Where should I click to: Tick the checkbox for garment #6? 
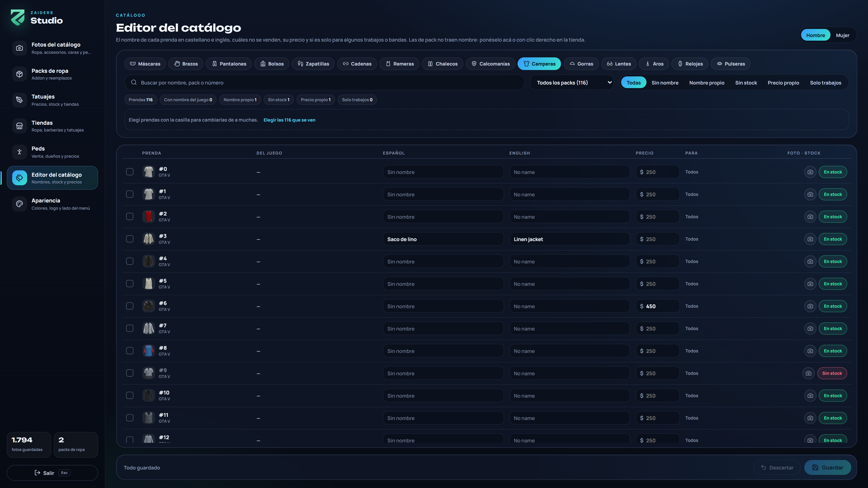(130, 306)
